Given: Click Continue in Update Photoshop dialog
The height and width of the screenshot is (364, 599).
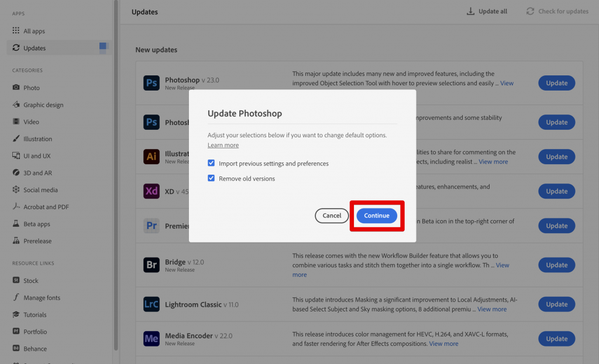Looking at the screenshot, I should point(377,216).
